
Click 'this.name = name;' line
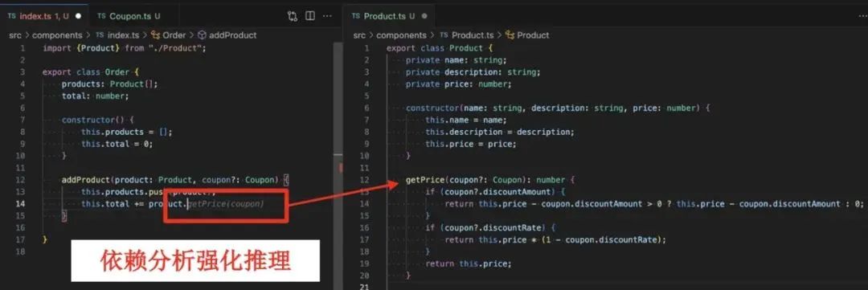(466, 120)
